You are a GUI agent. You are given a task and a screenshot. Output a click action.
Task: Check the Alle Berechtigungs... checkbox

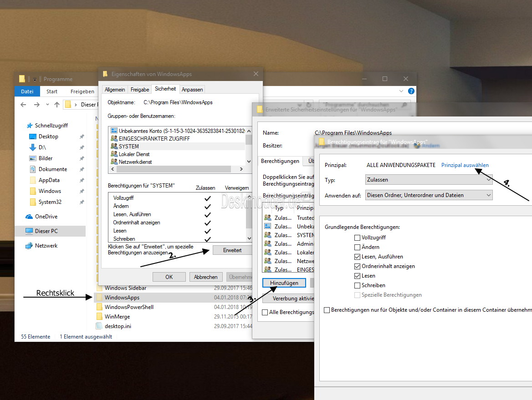point(265,312)
